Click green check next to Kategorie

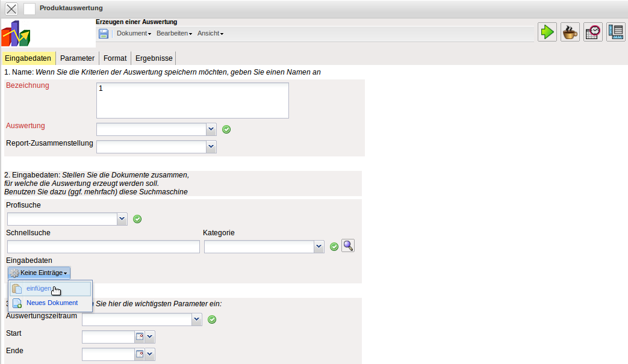pos(334,247)
